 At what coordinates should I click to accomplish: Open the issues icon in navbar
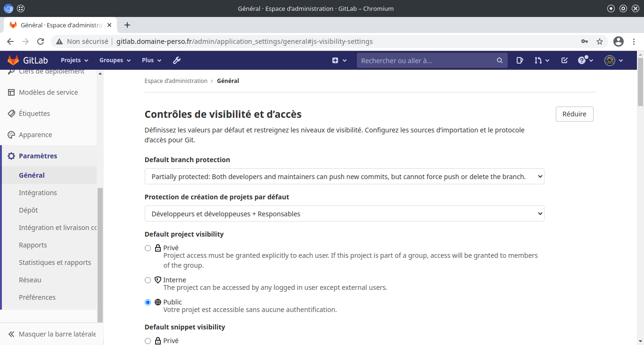point(520,60)
